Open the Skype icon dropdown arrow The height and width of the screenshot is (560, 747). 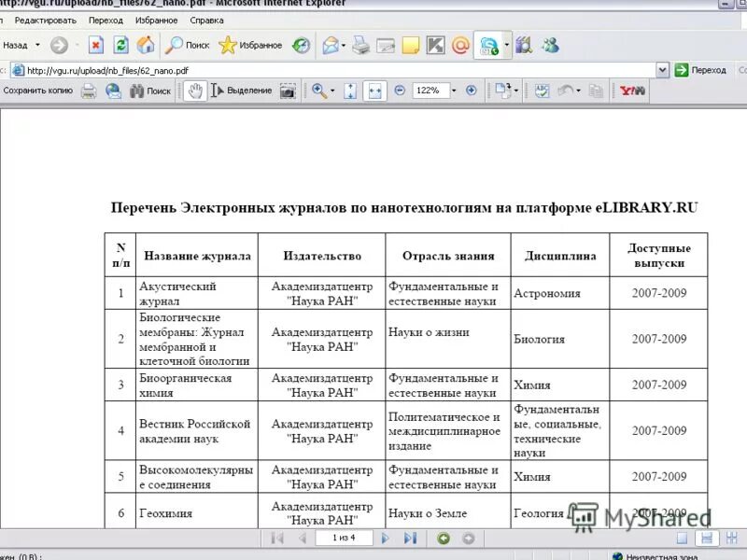[x=506, y=46]
